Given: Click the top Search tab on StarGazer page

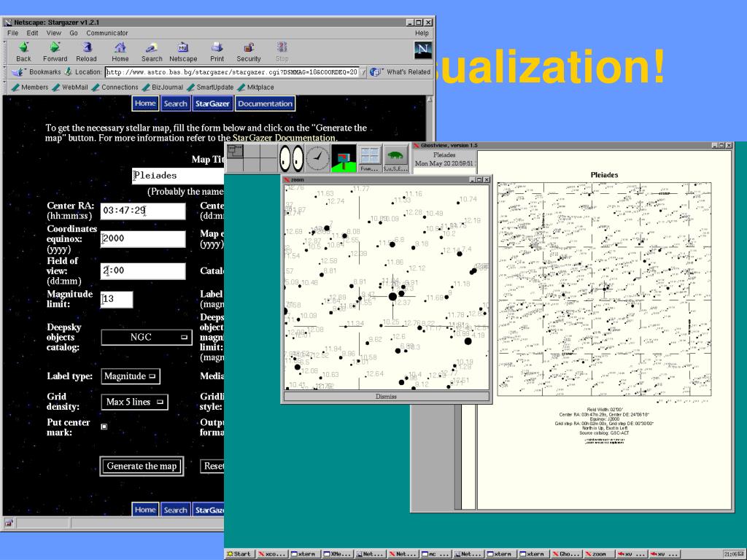Looking at the screenshot, I should pos(175,104).
